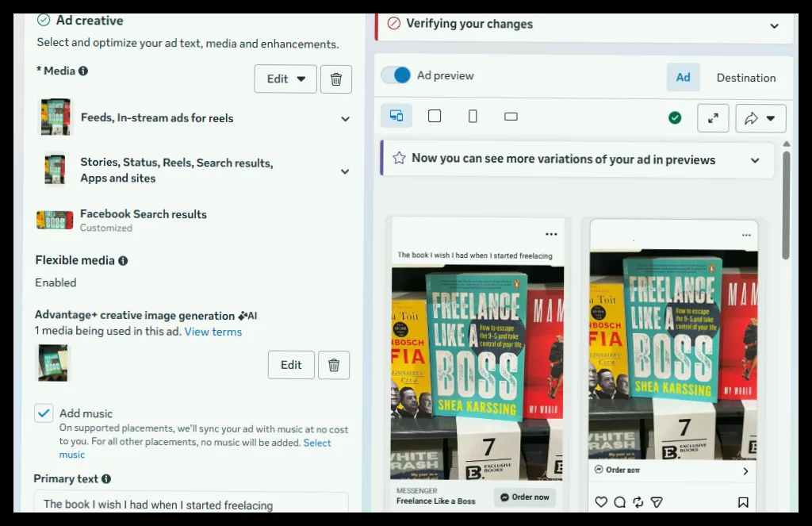Open the Advantage+ generated image thumbnail
Viewport: 812px width, 526px height.
click(x=53, y=363)
